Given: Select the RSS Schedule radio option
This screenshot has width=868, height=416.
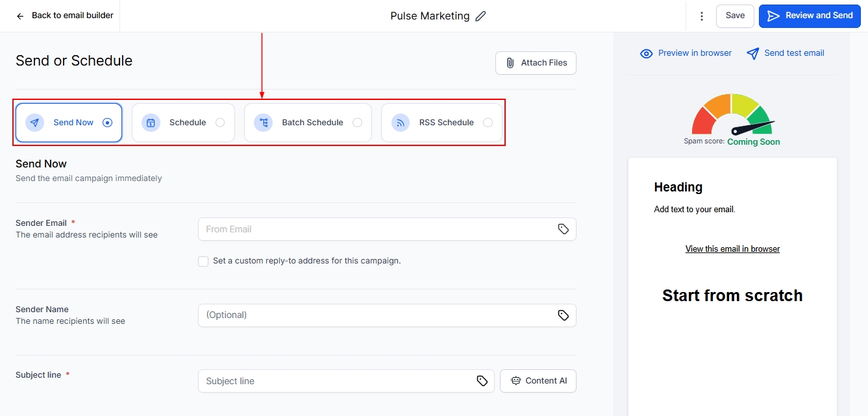Looking at the screenshot, I should click(x=488, y=123).
